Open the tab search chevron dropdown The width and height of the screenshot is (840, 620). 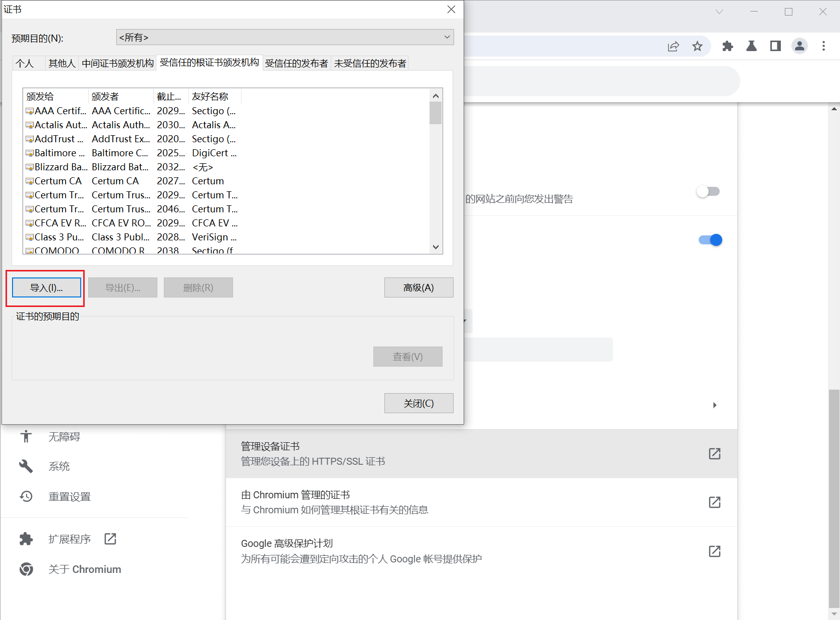tap(719, 12)
